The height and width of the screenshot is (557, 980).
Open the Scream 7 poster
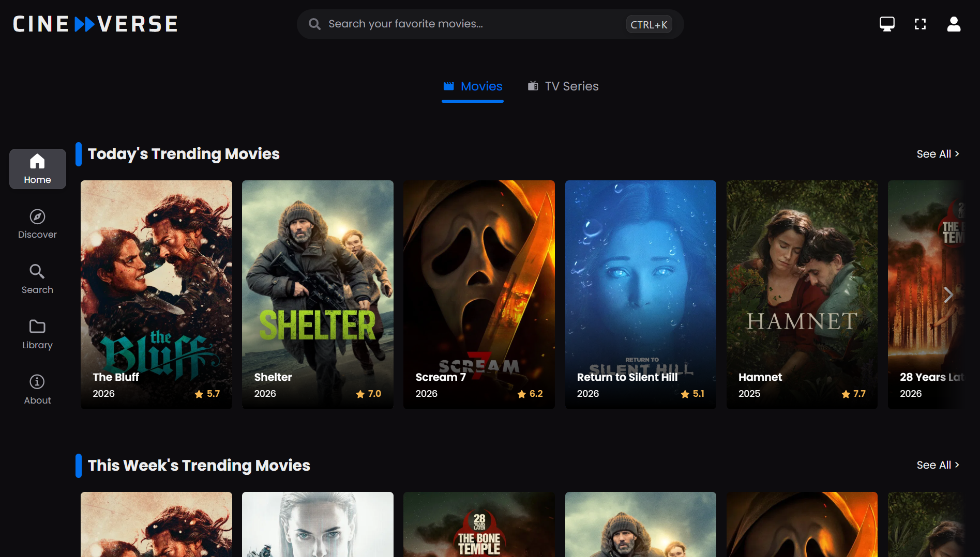click(x=479, y=295)
